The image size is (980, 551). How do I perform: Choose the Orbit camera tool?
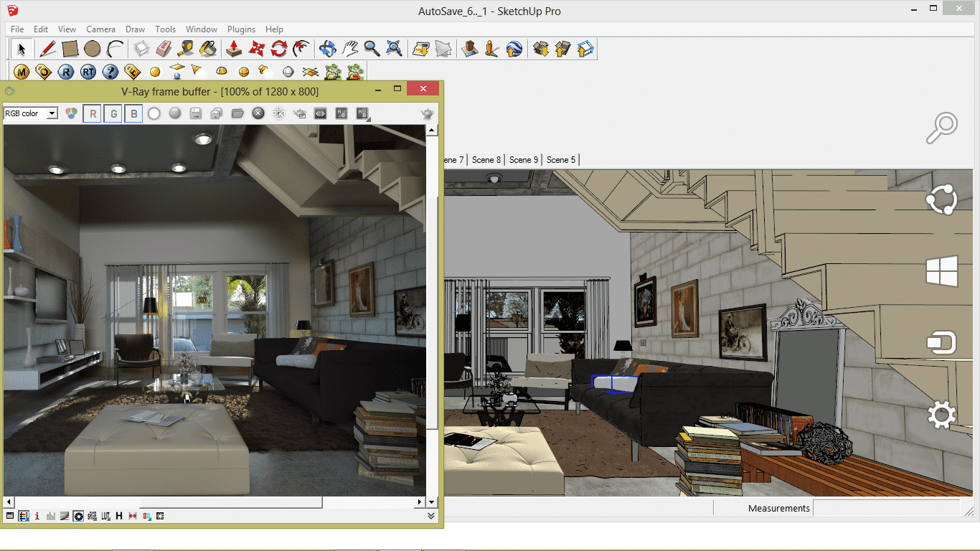[327, 49]
